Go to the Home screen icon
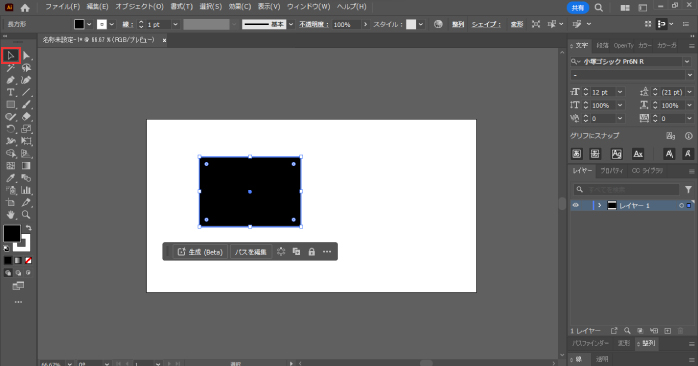698x366 pixels. [x=25, y=8]
